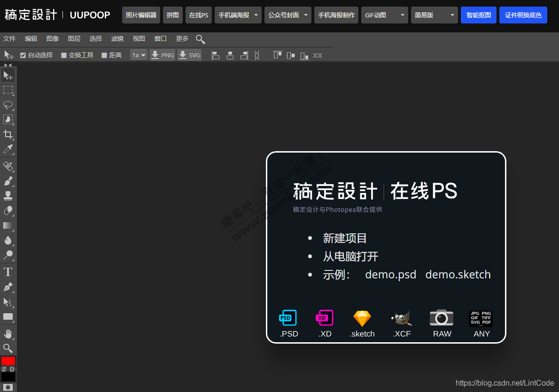Click the blue 智能抠图 button
This screenshot has width=559, height=392.
pos(478,15)
